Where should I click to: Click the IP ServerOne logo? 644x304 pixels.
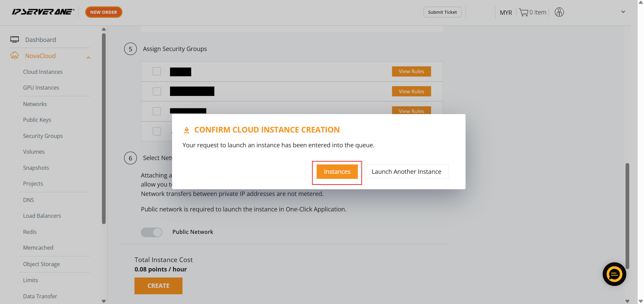pos(43,12)
